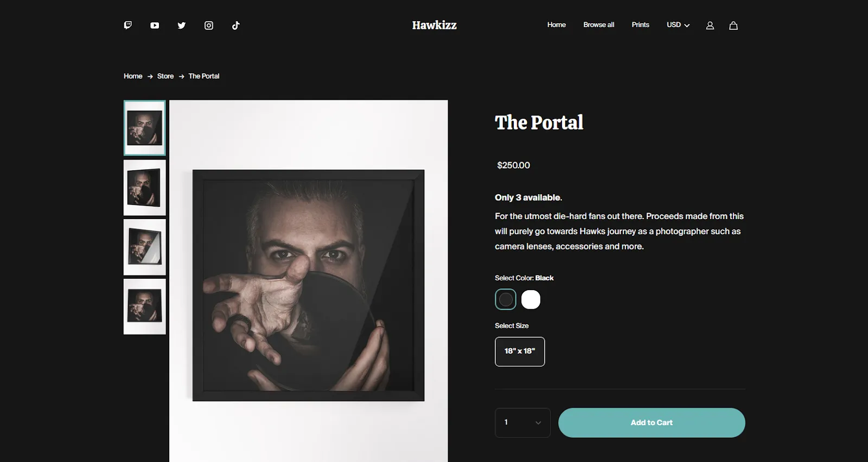Open the YouTube channel icon
Image resolution: width=868 pixels, height=462 pixels.
(x=155, y=25)
